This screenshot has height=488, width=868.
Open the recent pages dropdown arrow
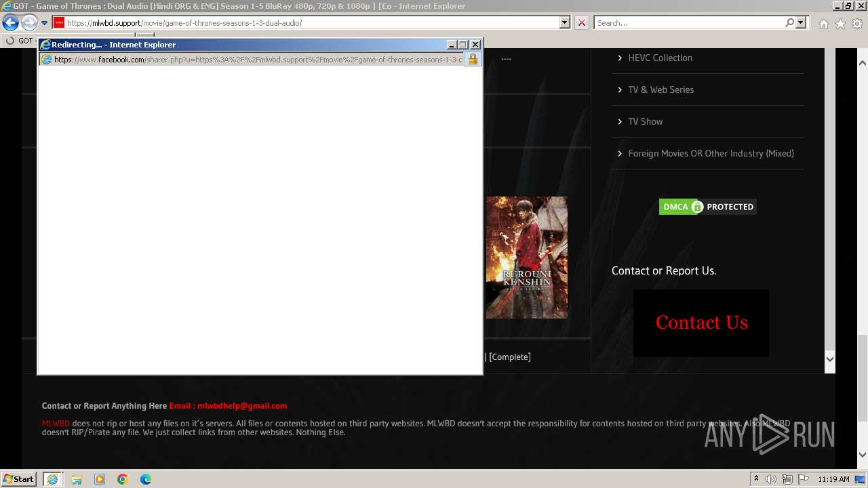(x=44, y=23)
